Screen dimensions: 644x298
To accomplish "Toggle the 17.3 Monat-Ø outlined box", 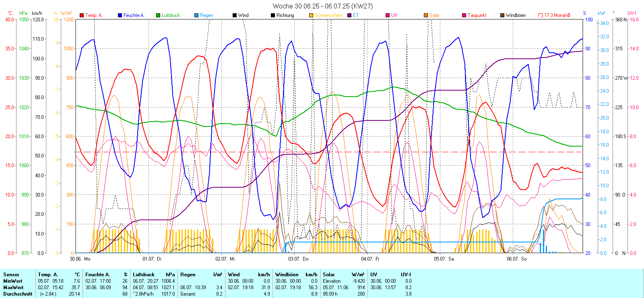I will pos(541,15).
